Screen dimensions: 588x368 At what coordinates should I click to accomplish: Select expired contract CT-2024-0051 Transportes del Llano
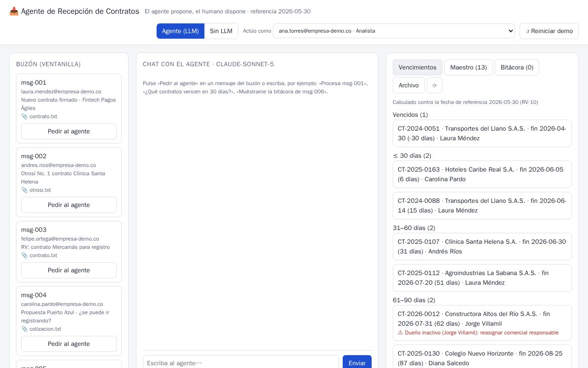(482, 133)
